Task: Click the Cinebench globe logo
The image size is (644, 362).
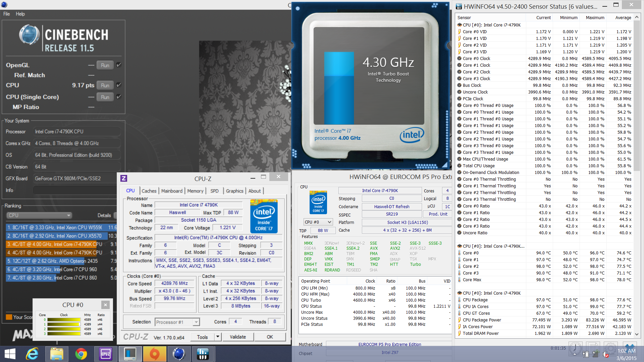Action: click(30, 35)
